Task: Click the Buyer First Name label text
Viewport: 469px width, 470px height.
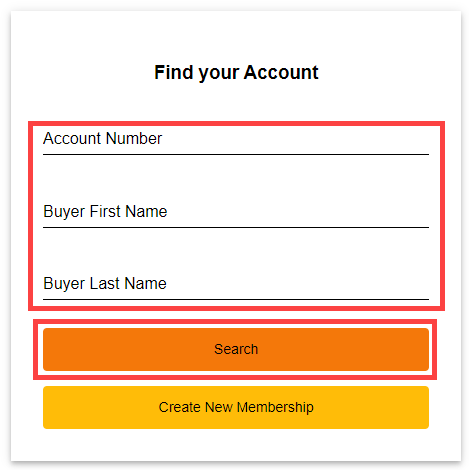Action: (105, 212)
